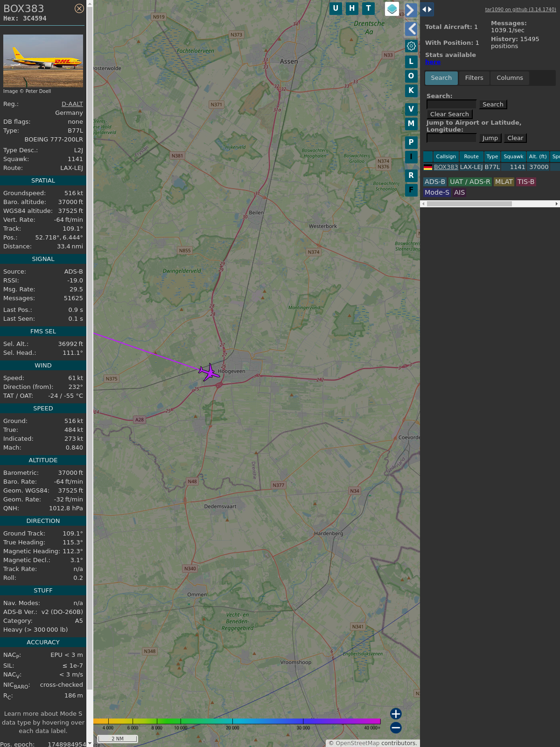Toggle the sidebar width double-arrow button
This screenshot has height=747, width=560.
(427, 9)
